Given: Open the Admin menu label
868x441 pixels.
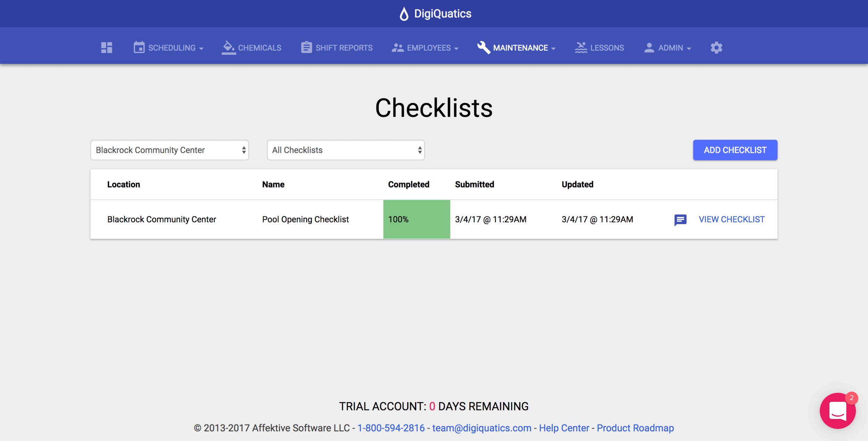Looking at the screenshot, I should point(670,48).
